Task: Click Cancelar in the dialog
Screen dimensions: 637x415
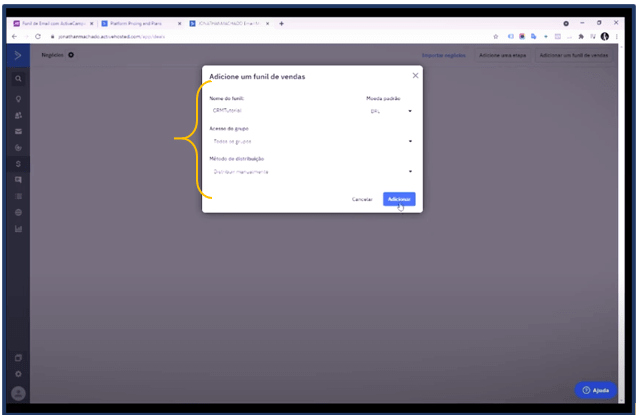Action: point(362,199)
